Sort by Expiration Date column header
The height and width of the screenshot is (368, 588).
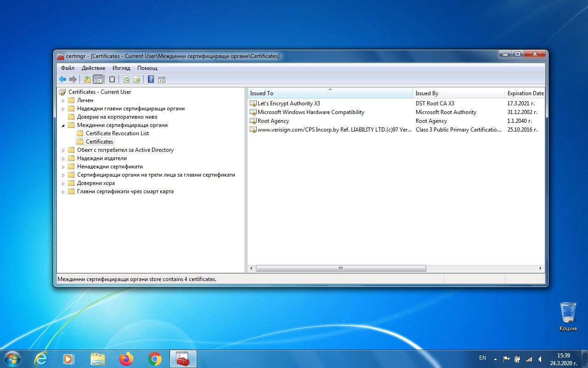coord(525,93)
